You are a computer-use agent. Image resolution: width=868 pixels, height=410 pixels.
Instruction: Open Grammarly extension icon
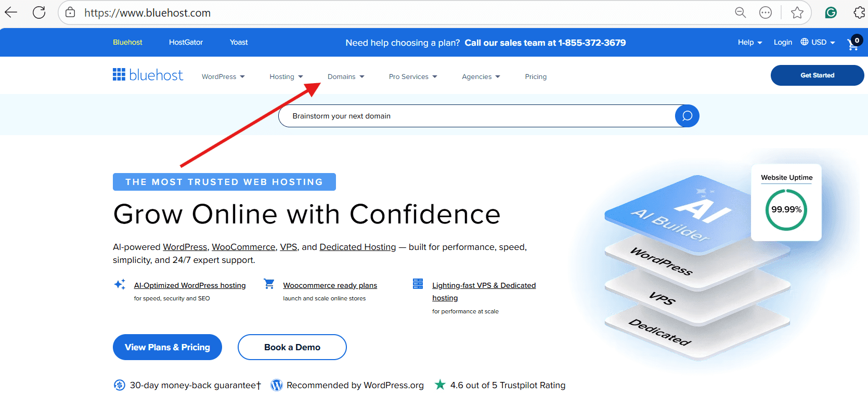point(831,12)
